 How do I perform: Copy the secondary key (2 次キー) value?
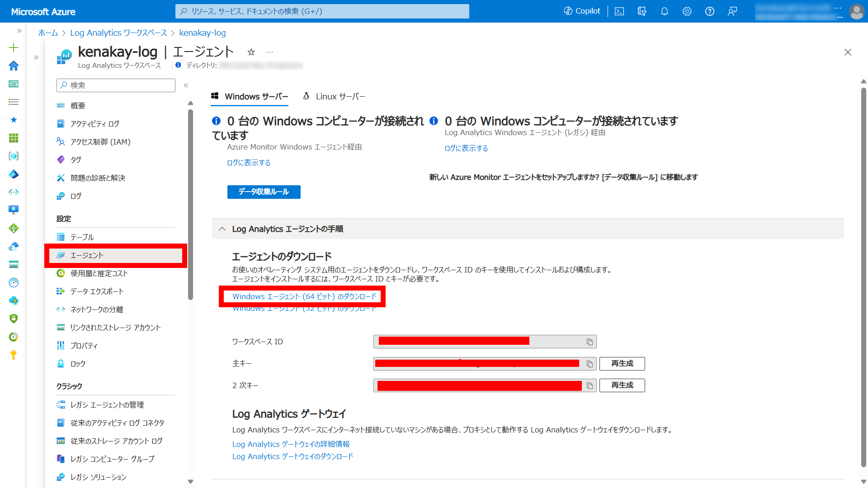(590, 385)
